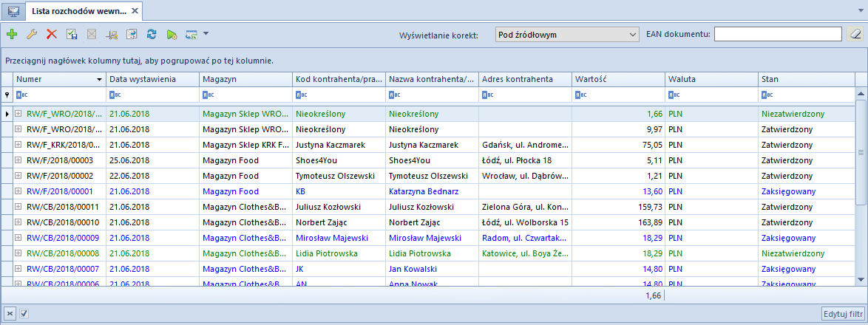The height and width of the screenshot is (325, 868).
Task: Click the filter row cell under Wartość
Action: point(618,94)
